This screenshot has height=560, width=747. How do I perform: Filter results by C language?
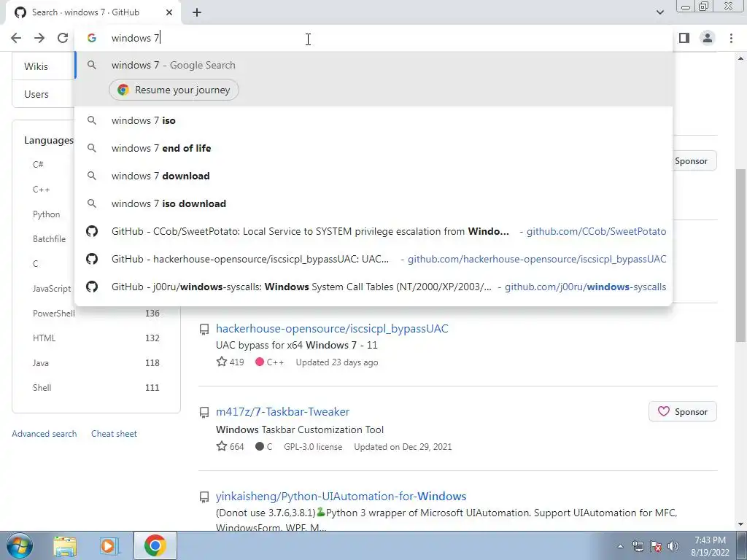[x=35, y=264]
